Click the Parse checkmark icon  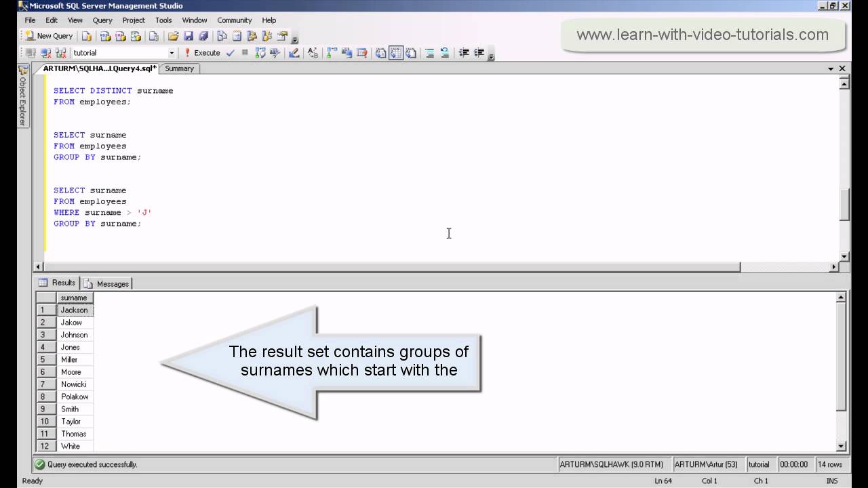click(x=230, y=53)
